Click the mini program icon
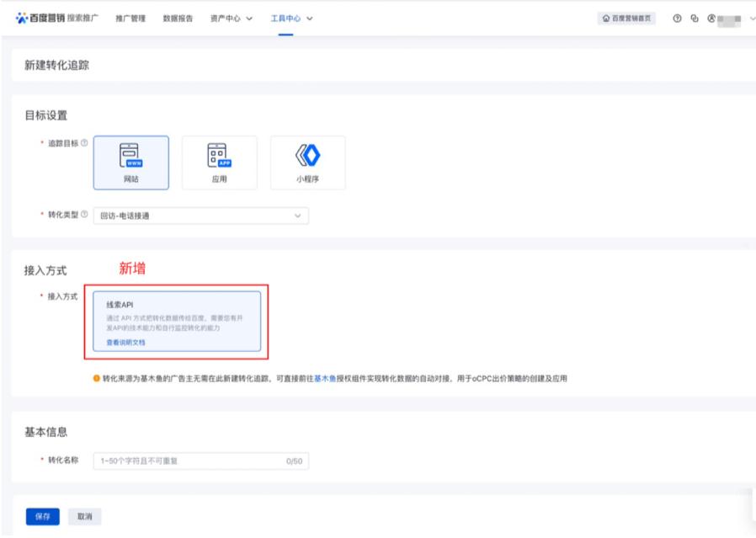Image resolution: width=756 pixels, height=538 pixels. (x=307, y=155)
